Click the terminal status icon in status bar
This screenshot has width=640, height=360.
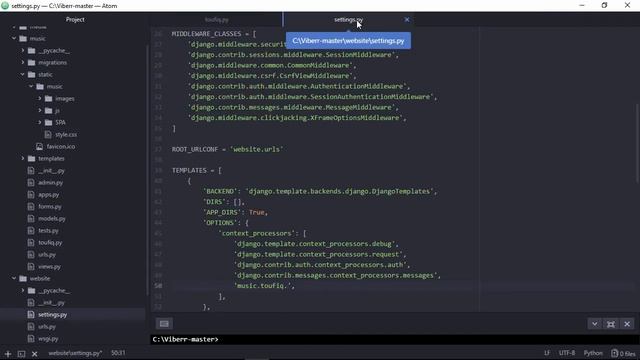coord(21,354)
